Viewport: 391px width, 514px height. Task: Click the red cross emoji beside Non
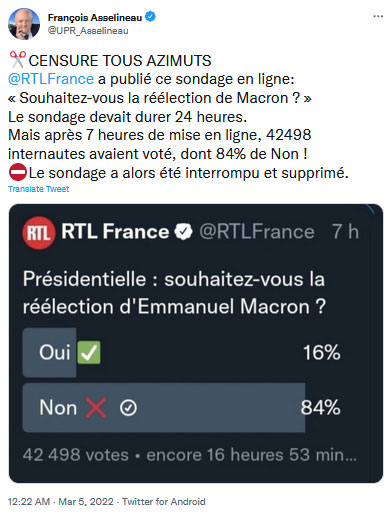(x=96, y=407)
